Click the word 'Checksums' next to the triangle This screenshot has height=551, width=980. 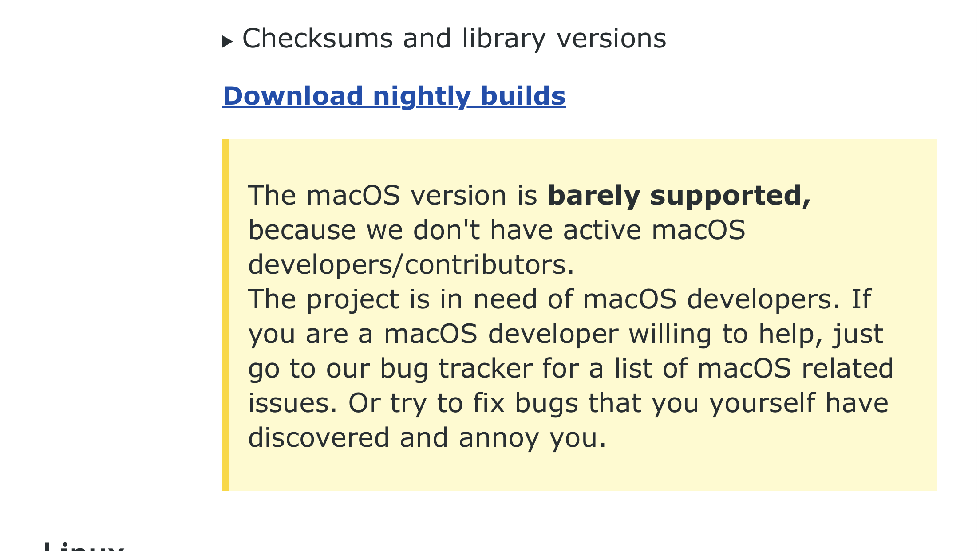point(318,39)
